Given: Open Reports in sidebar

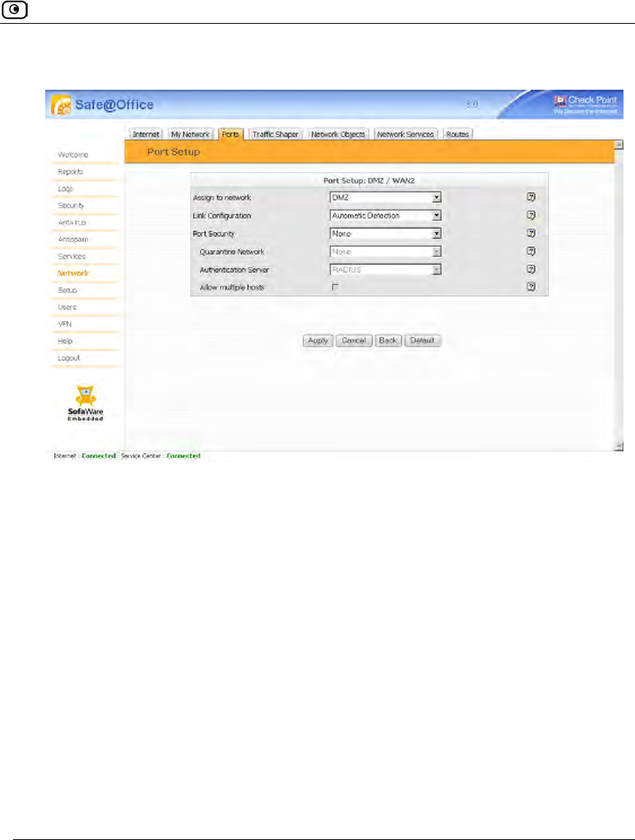Looking at the screenshot, I should coord(70,172).
